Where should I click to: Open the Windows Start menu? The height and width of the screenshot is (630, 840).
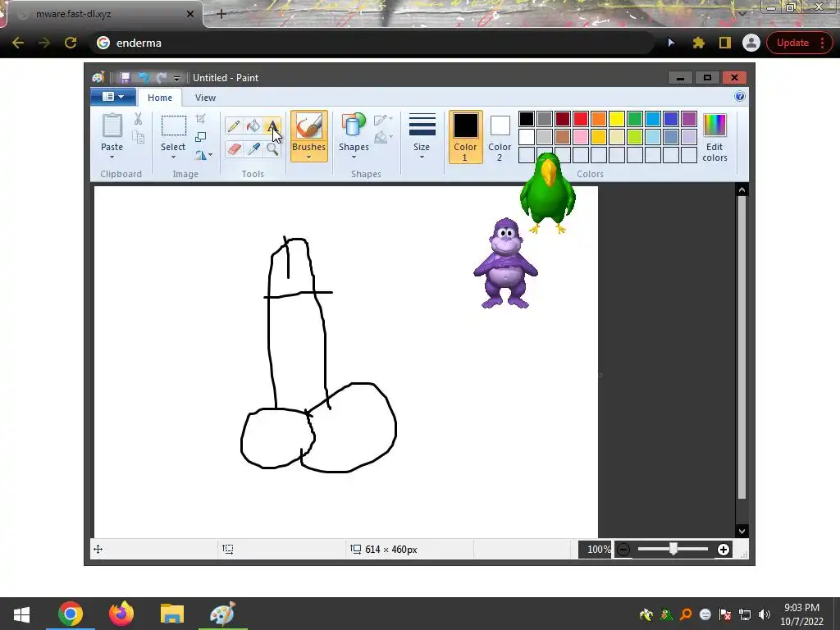coord(21,614)
